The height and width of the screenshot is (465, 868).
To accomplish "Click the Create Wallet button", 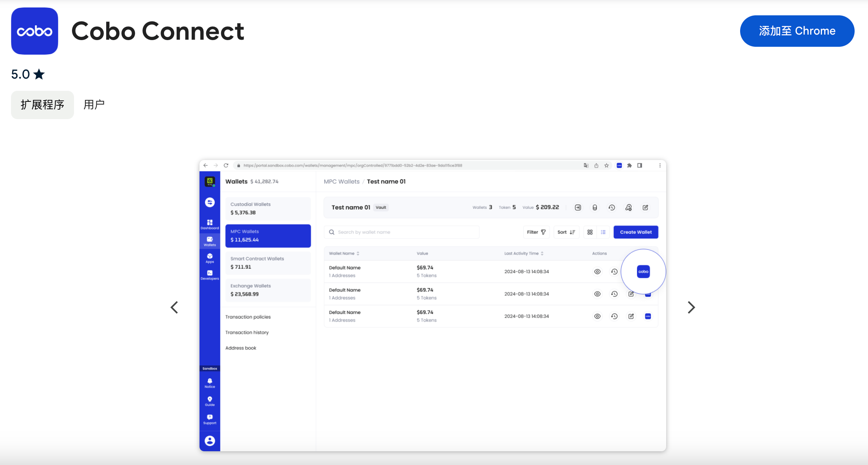I will tap(636, 232).
